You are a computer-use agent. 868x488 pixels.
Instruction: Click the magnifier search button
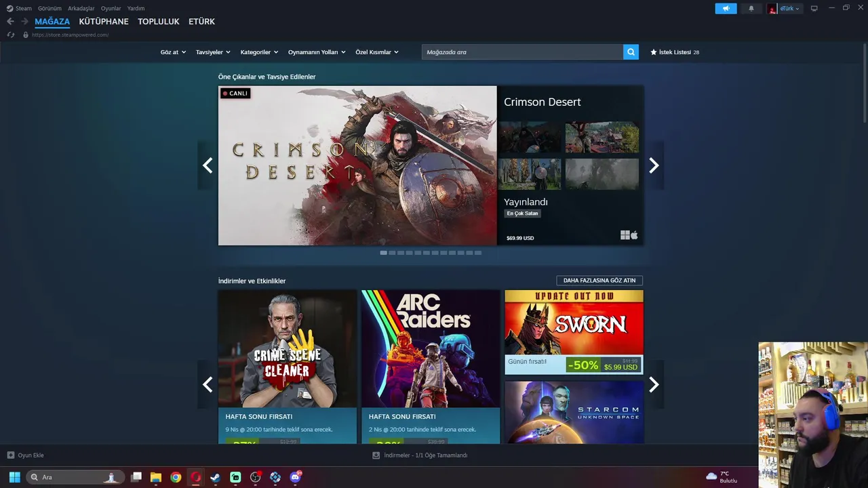click(x=631, y=52)
